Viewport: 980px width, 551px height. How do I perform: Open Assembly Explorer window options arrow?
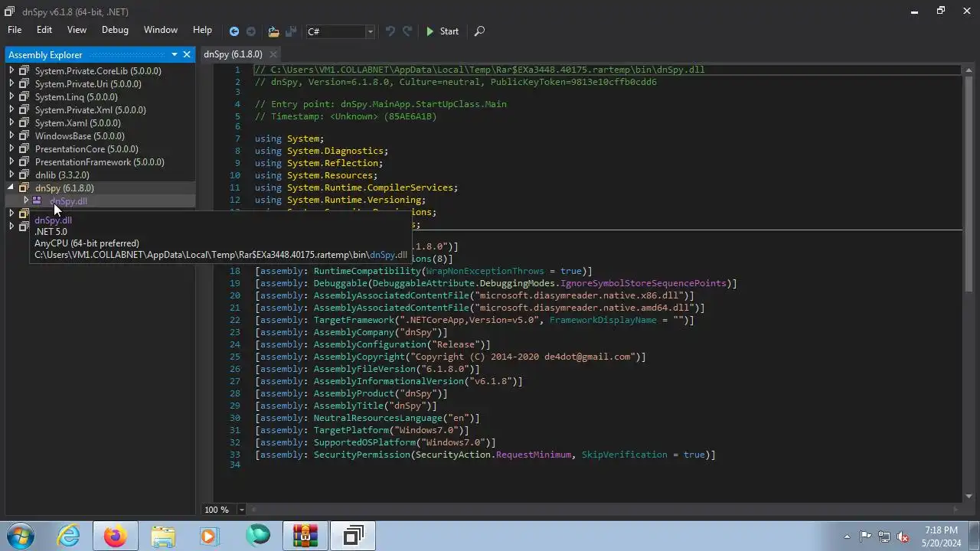(175, 54)
